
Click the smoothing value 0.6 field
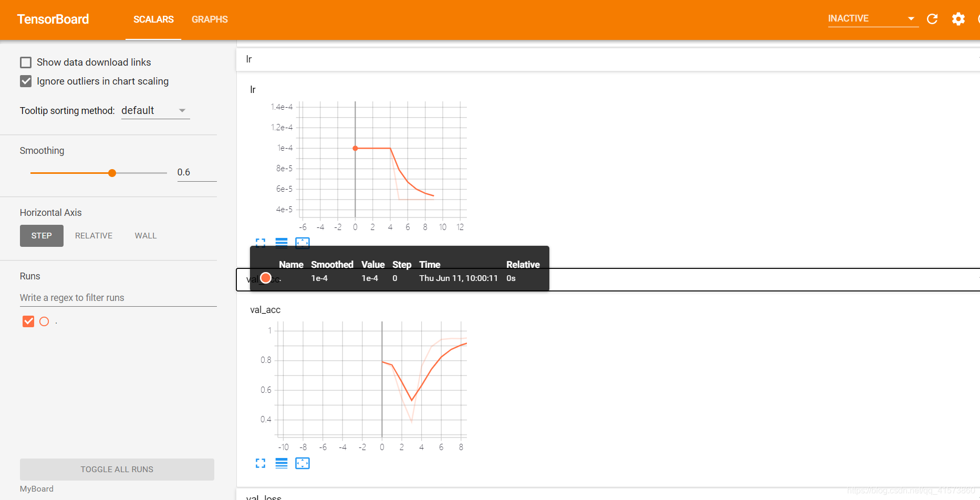pyautogui.click(x=197, y=172)
